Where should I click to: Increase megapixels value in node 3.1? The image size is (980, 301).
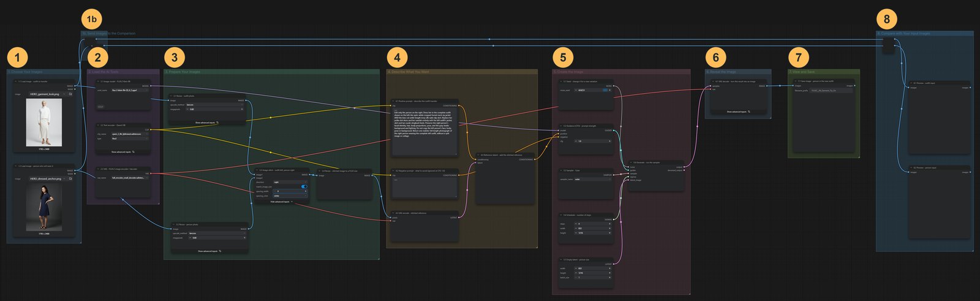coord(243,110)
